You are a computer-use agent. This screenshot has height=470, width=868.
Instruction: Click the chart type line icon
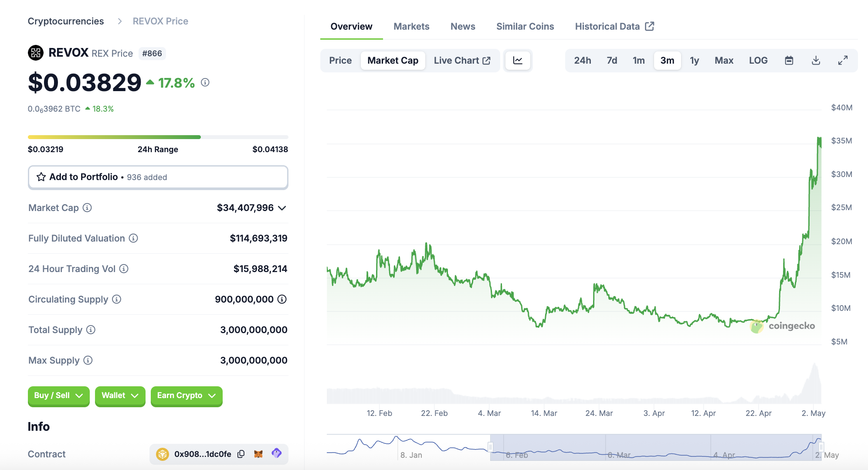tap(518, 61)
